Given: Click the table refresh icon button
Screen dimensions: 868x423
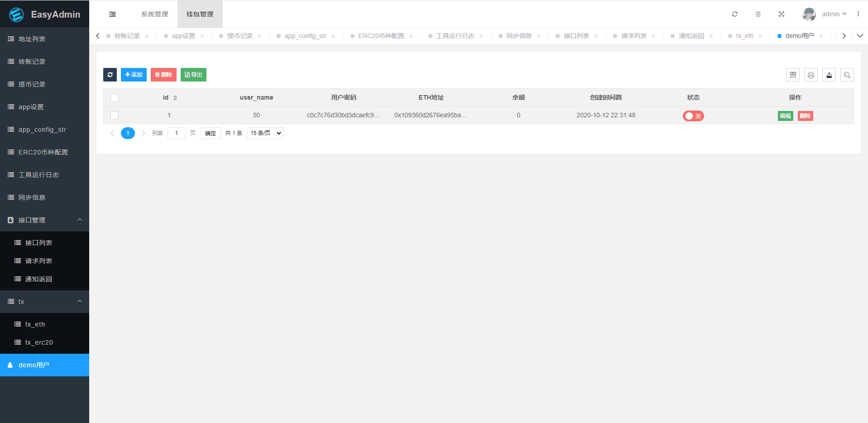Looking at the screenshot, I should coord(110,75).
